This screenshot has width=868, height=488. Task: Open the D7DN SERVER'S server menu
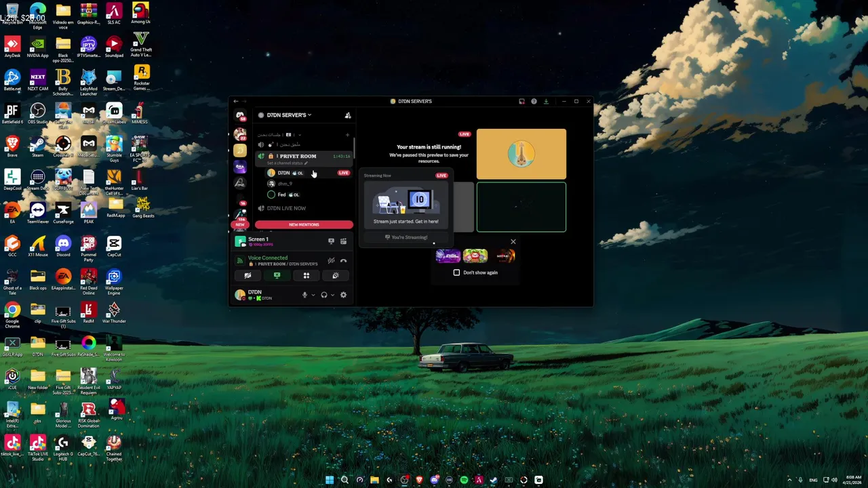290,115
